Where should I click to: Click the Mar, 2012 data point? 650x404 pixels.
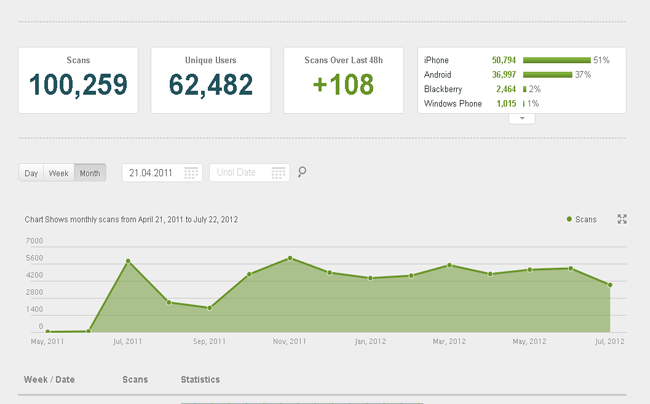tap(450, 265)
